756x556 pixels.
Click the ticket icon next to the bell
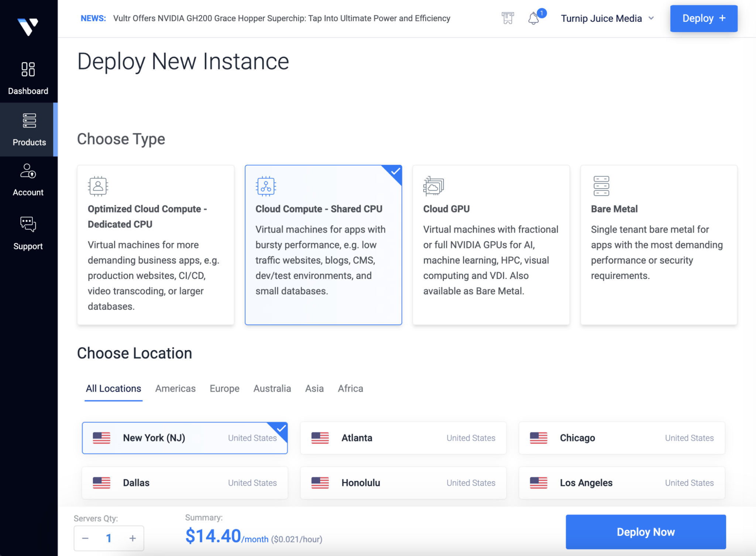point(507,18)
